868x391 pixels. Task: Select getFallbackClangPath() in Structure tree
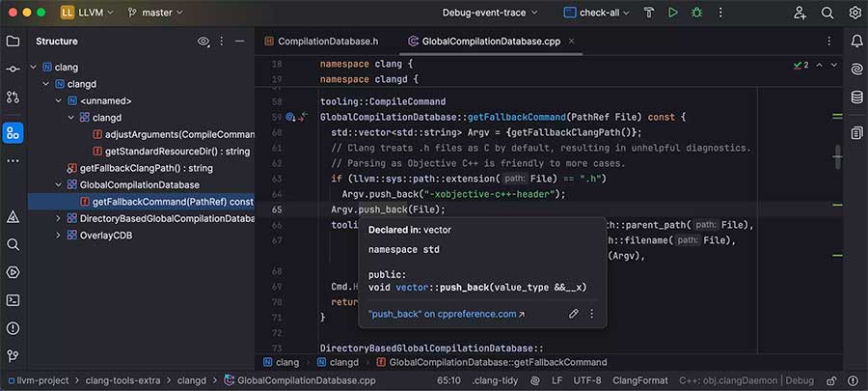click(x=146, y=168)
